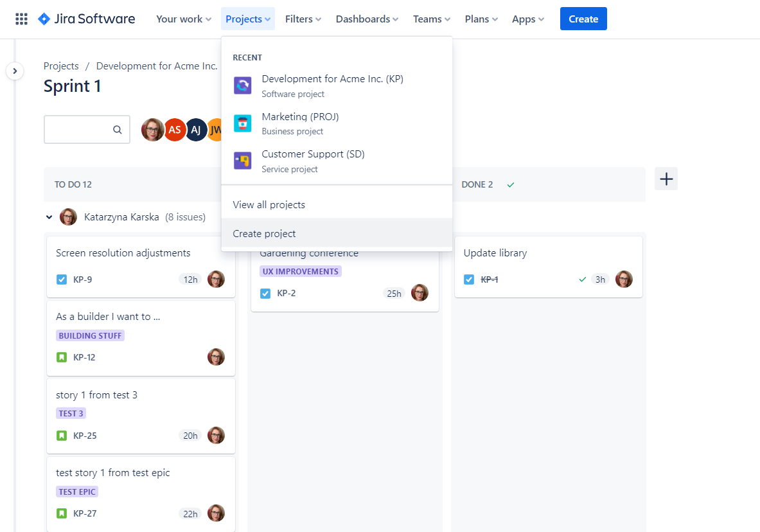Click the task type icon for KP-2
The image size is (760, 532).
click(x=265, y=294)
